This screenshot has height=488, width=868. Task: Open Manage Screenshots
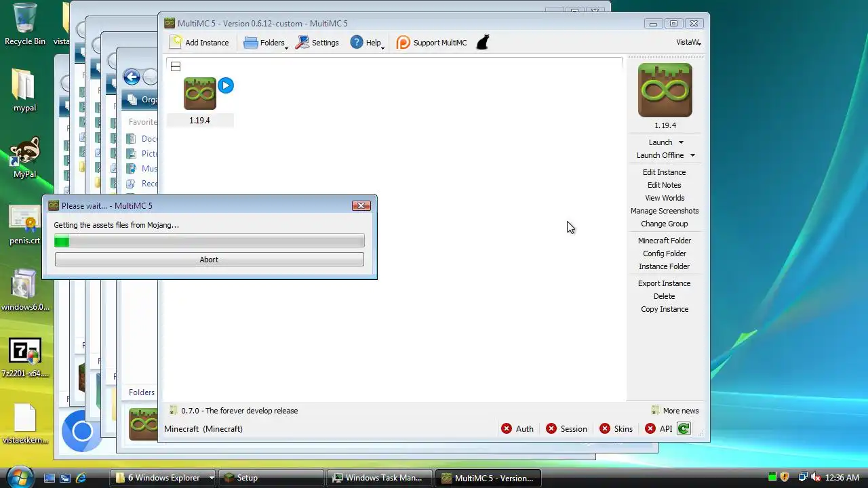(x=665, y=211)
